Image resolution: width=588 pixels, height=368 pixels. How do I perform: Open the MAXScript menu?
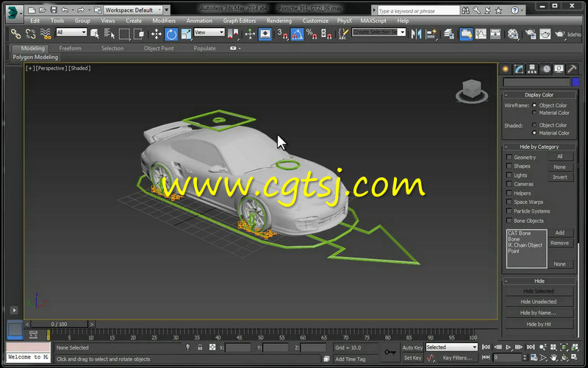373,21
